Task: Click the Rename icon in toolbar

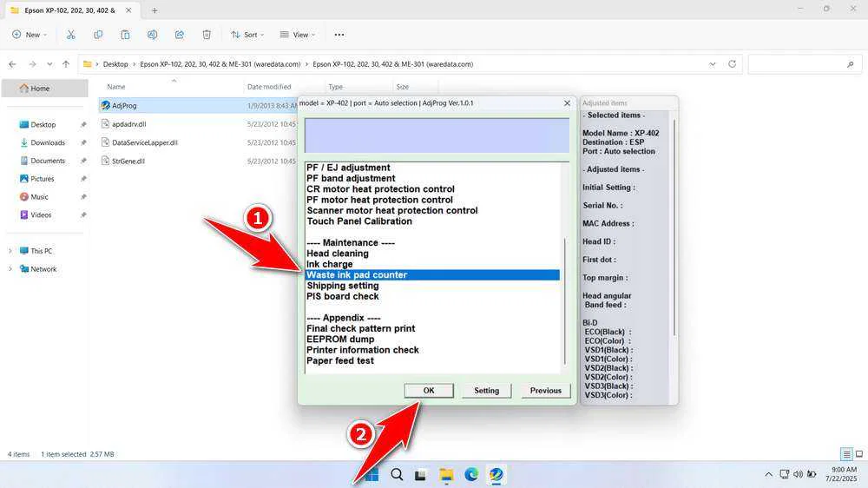Action: point(152,35)
